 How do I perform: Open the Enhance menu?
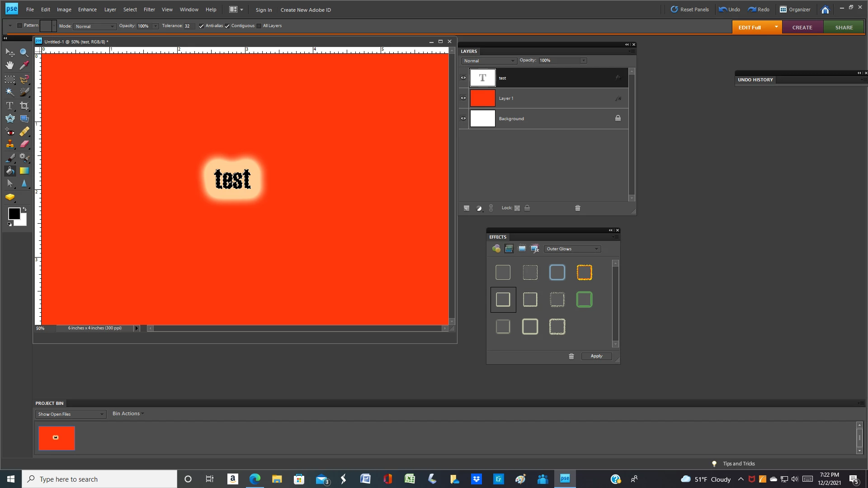pyautogui.click(x=87, y=9)
